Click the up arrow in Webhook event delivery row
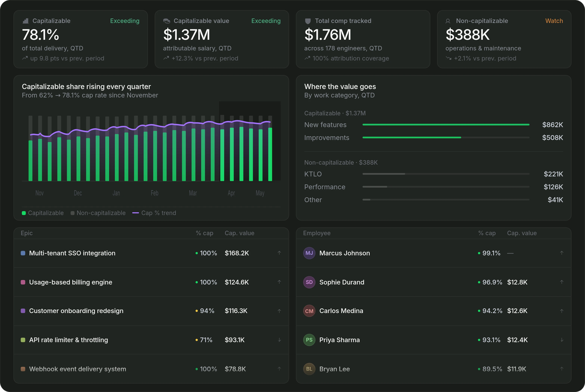 pos(279,369)
